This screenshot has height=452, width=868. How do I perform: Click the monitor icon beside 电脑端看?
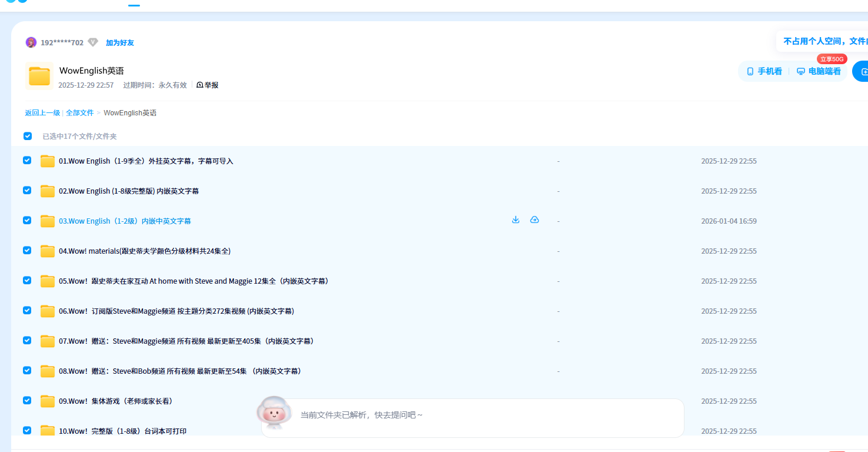tap(801, 71)
